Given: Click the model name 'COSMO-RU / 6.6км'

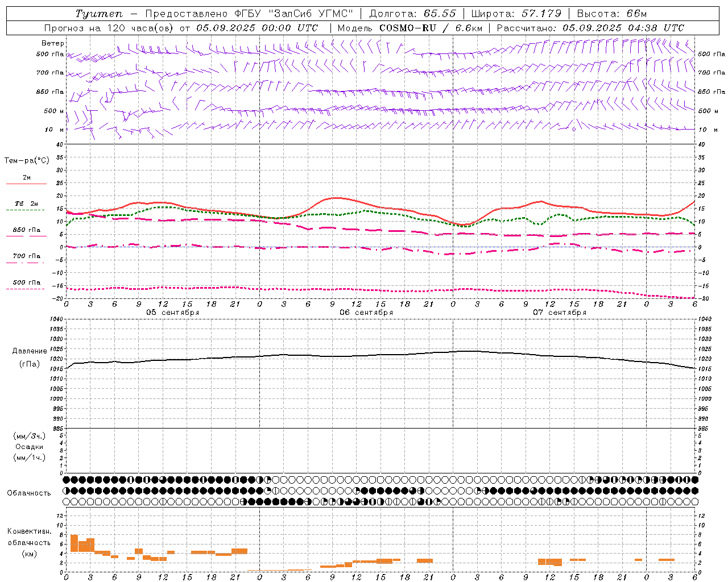Looking at the screenshot, I should [x=431, y=28].
